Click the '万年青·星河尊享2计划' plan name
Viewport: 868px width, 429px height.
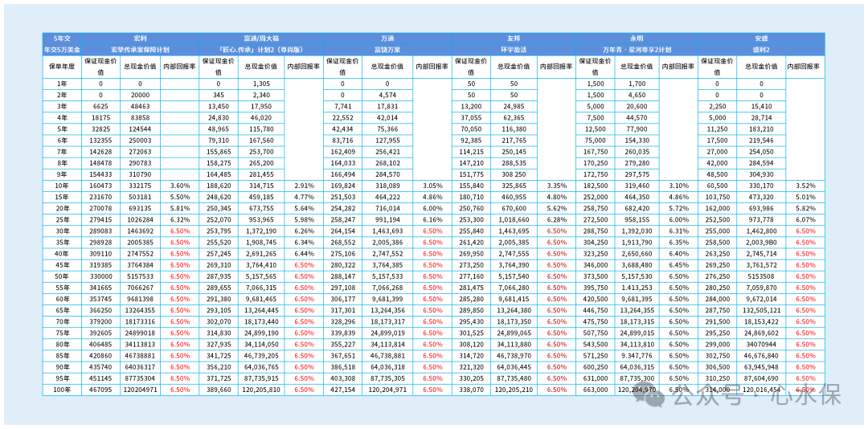click(637, 49)
